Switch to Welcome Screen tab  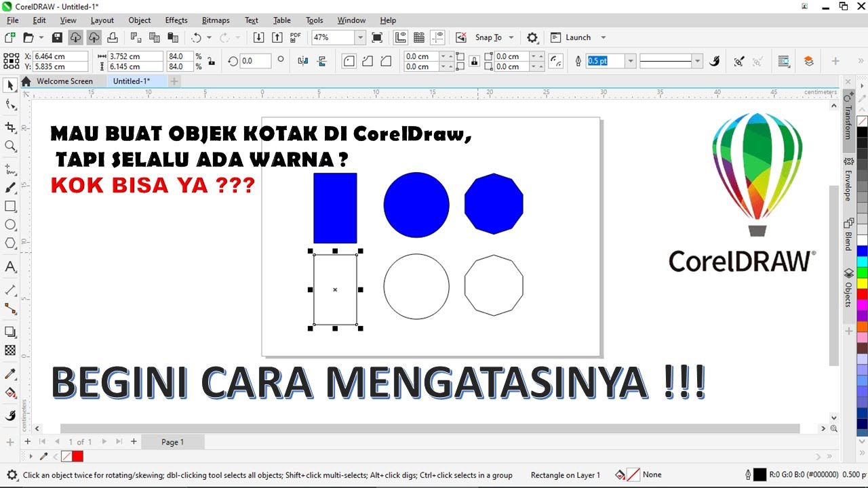pyautogui.click(x=64, y=81)
